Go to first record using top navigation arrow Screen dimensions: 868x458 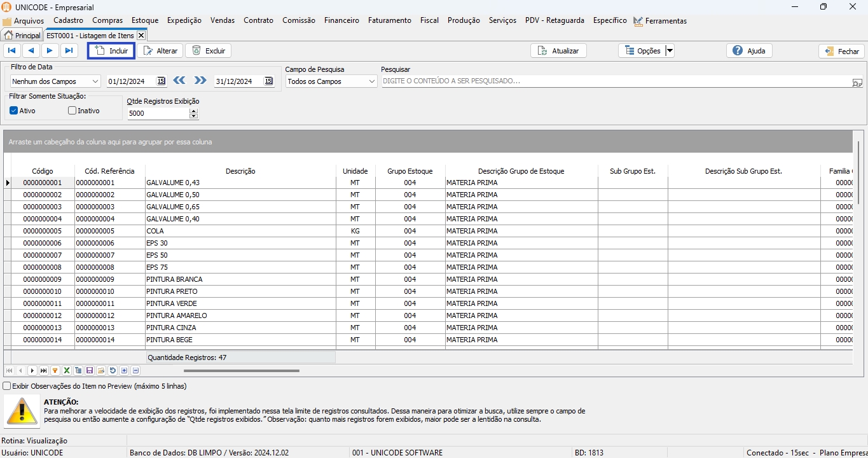tap(12, 51)
